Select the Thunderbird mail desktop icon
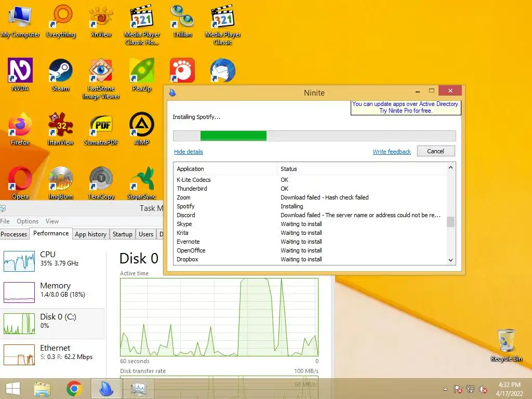The width and height of the screenshot is (532, 399). [x=223, y=70]
